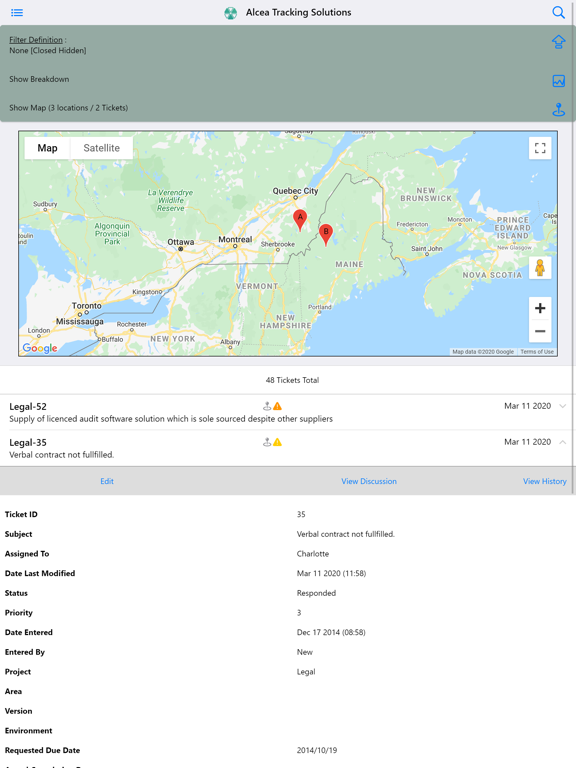Switch to Map view tab
This screenshot has width=576, height=768.
click(48, 148)
